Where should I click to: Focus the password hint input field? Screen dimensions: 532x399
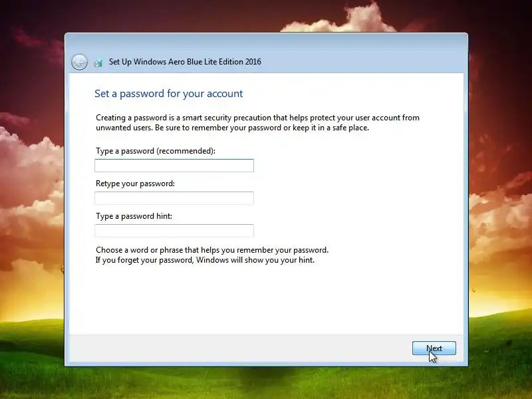tap(174, 231)
